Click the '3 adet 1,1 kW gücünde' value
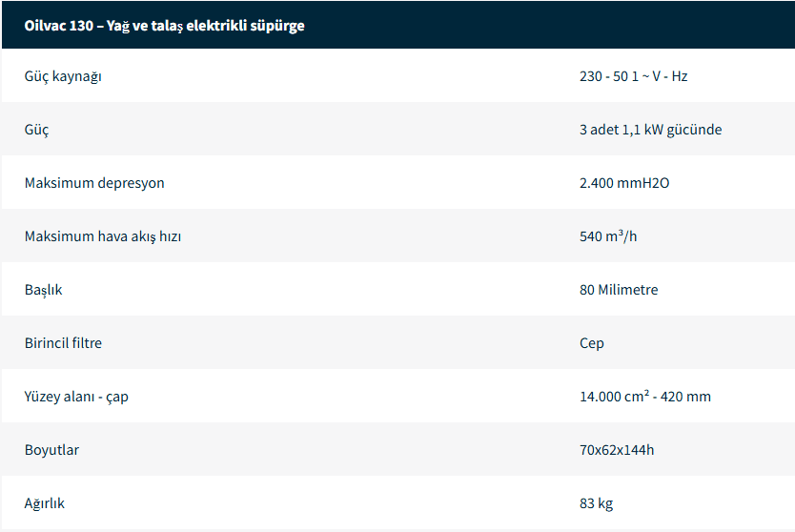Viewport: 795px width, 532px height. click(650, 130)
